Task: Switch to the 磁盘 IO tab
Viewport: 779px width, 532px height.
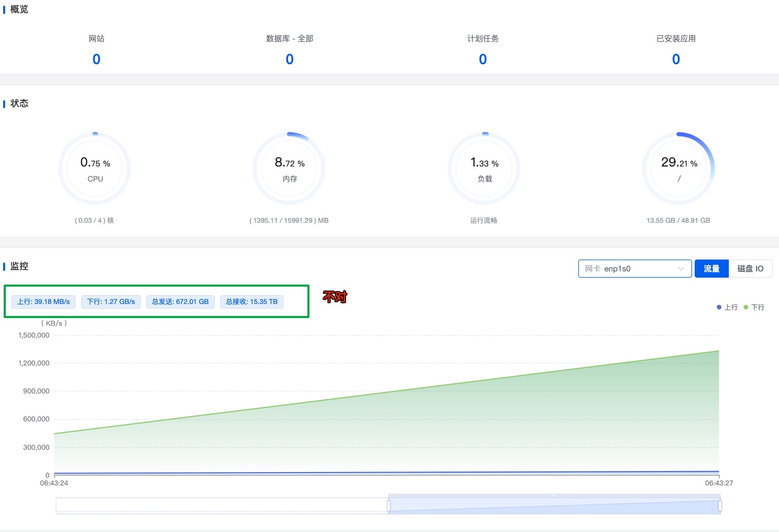Action: click(751, 269)
